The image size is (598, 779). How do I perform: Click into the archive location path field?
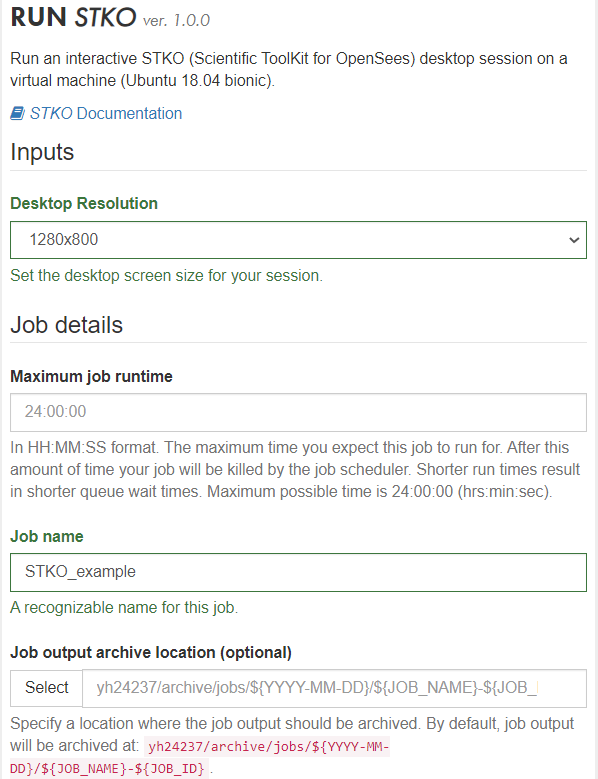pyautogui.click(x=334, y=688)
